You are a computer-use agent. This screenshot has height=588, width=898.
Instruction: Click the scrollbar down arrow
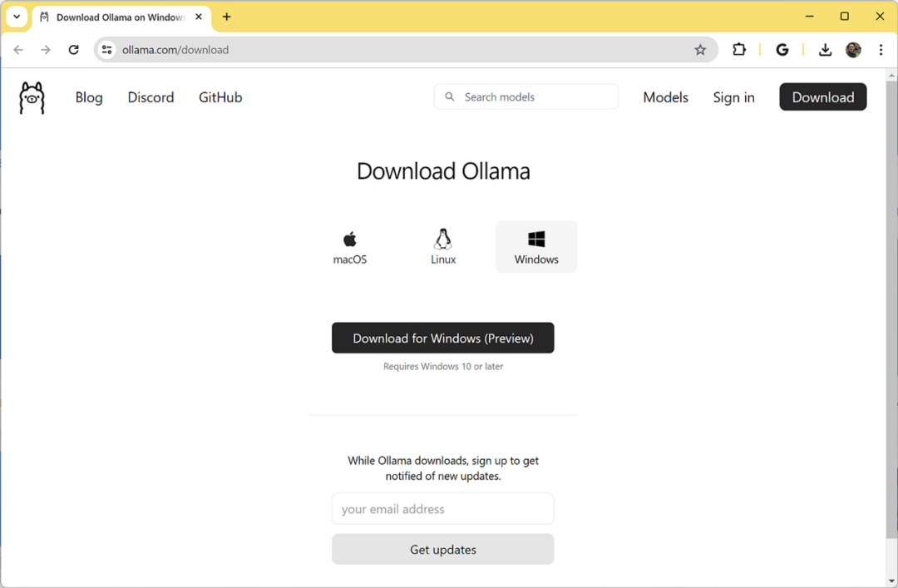[891, 581]
